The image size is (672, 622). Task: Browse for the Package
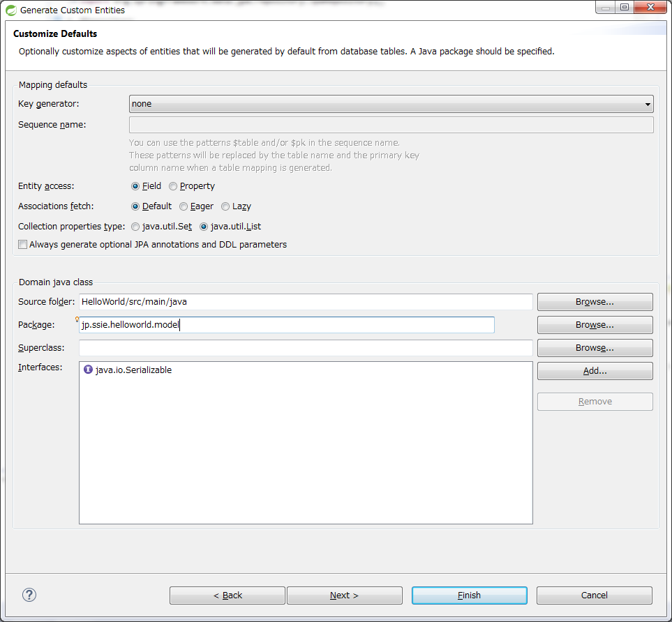pyautogui.click(x=595, y=325)
